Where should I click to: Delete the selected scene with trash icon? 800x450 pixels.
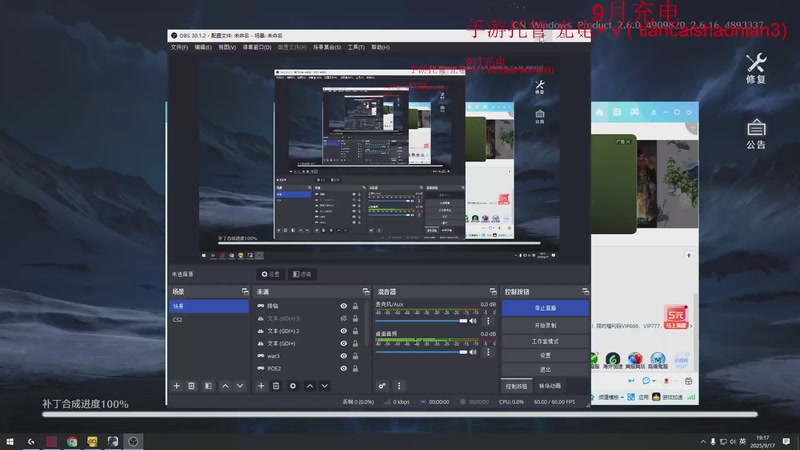pyautogui.click(x=191, y=386)
